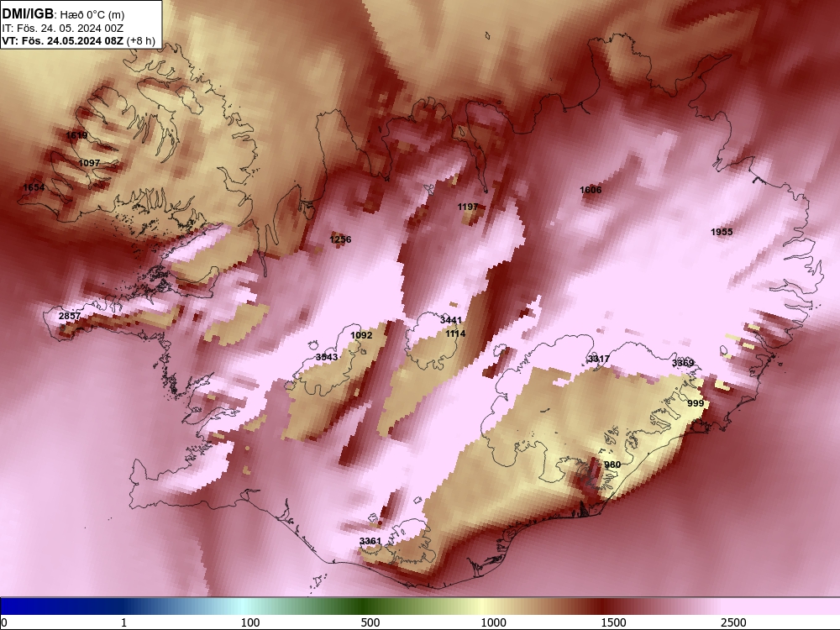Click the 100 tick label on the legend
The height and width of the screenshot is (630, 840).
click(250, 622)
